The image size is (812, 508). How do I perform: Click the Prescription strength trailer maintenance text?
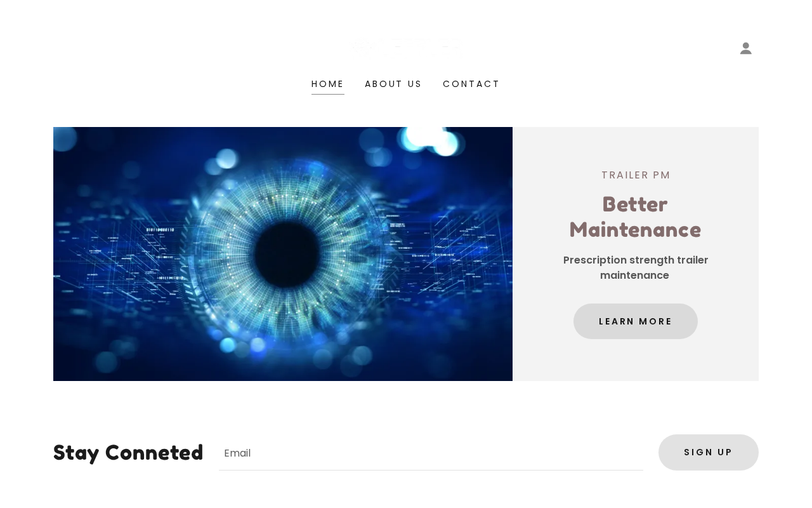(636, 268)
